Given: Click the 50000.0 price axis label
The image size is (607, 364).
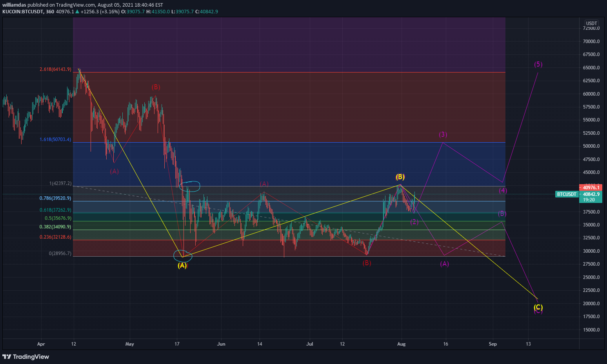Looking at the screenshot, I should click(591, 146).
